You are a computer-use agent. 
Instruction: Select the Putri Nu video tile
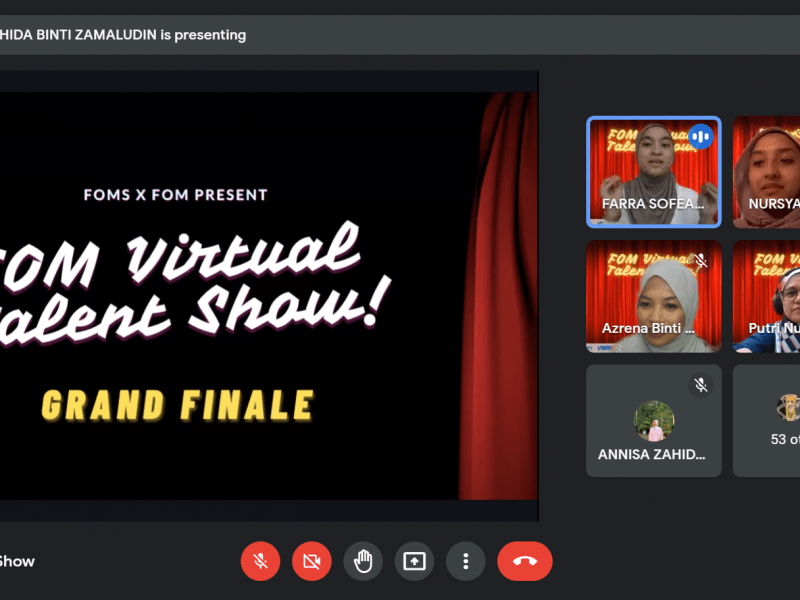pos(766,296)
